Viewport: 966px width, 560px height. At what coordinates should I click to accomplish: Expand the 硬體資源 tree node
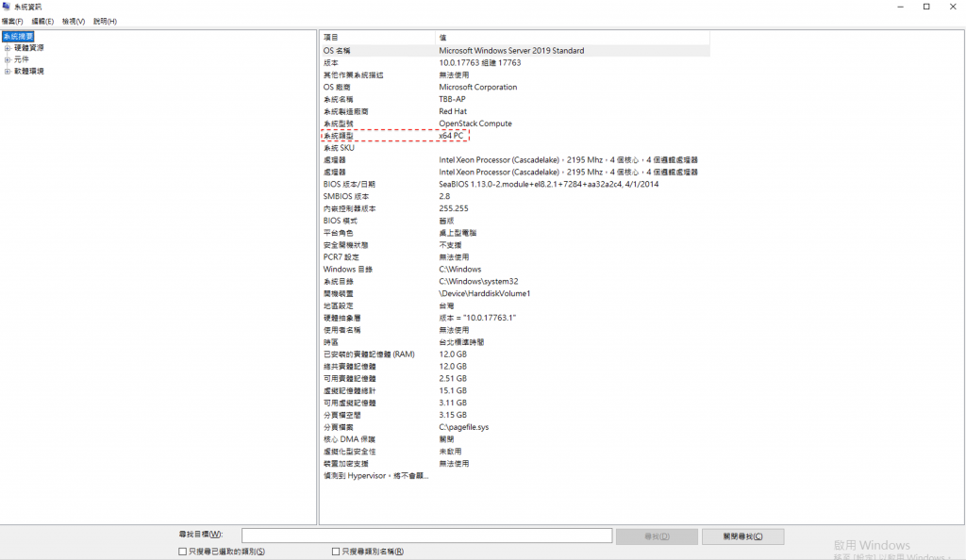tap(8, 48)
